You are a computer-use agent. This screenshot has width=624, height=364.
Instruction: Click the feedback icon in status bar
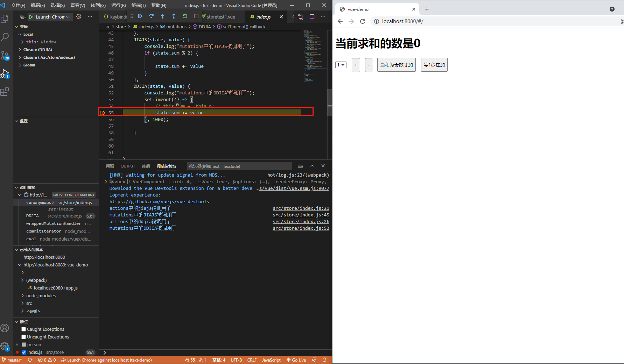click(x=314, y=360)
